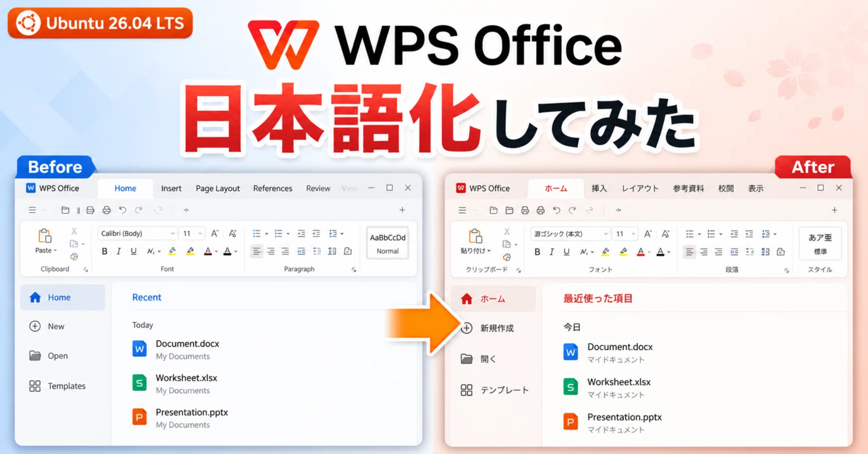
Task: Toggle Center alignment in Before window
Action: [271, 252]
